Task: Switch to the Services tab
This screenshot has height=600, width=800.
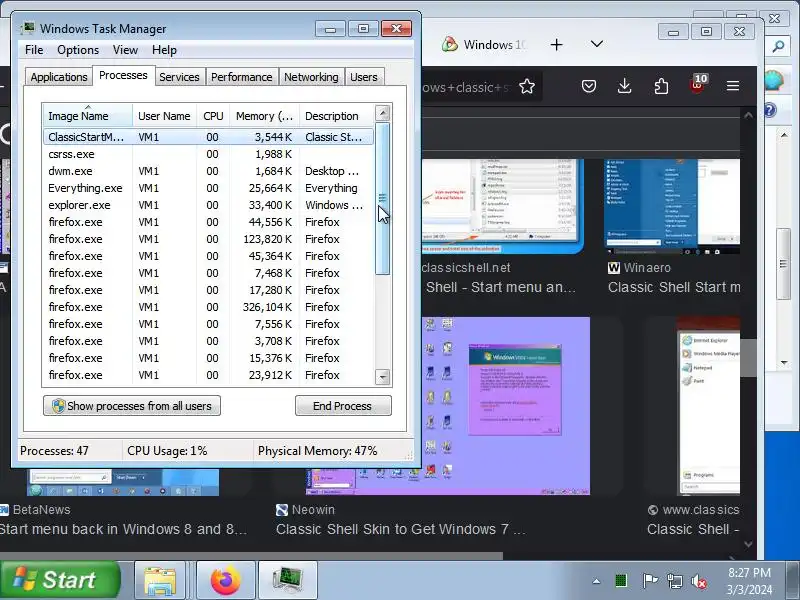Action: [179, 77]
